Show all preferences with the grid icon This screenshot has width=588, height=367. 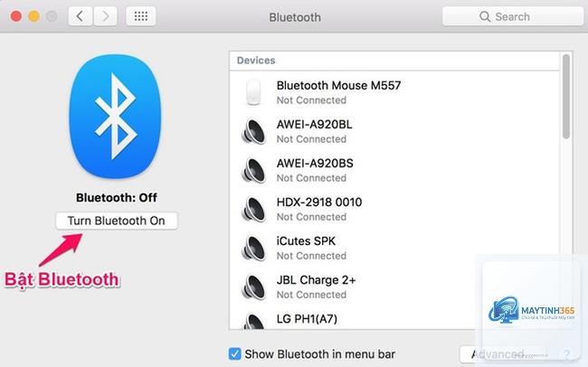click(x=140, y=16)
